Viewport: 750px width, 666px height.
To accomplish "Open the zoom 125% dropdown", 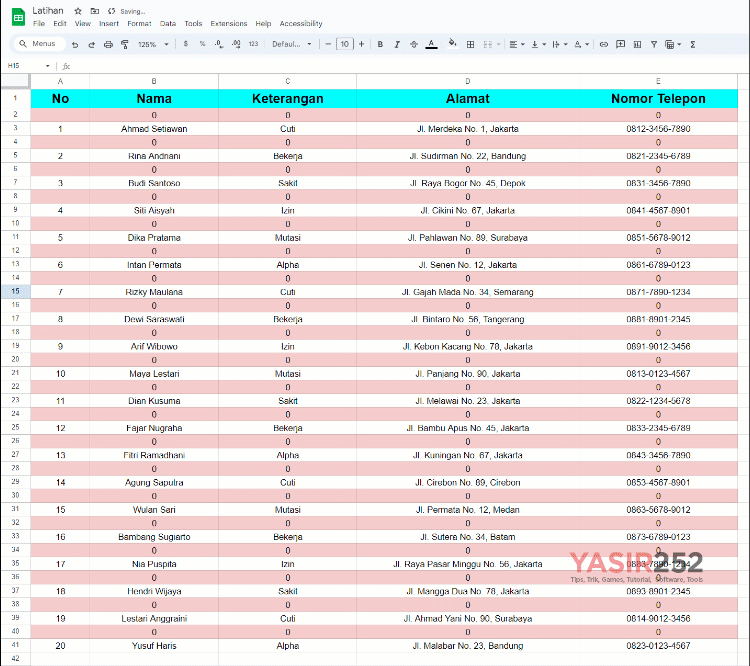I will [x=153, y=44].
